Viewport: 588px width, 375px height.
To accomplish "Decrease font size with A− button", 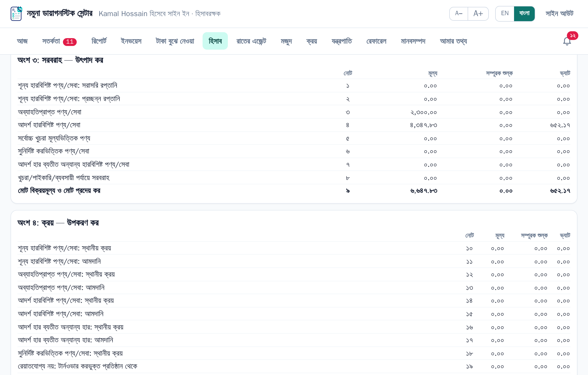I will click(459, 14).
